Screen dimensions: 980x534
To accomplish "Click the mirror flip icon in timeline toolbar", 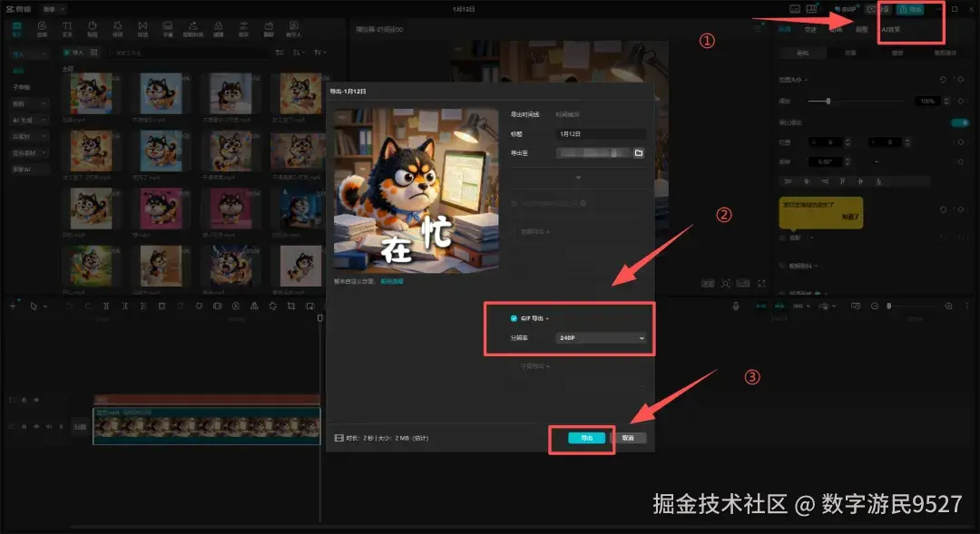I will click(254, 306).
